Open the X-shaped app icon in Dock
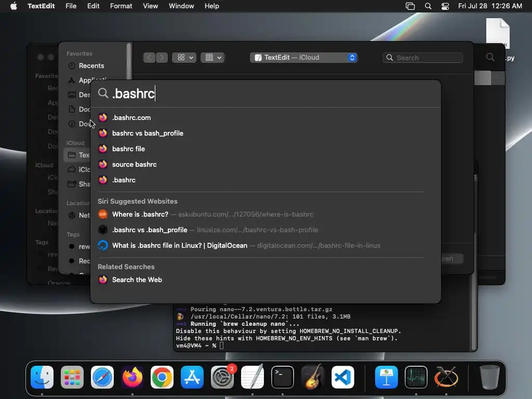 446,377
